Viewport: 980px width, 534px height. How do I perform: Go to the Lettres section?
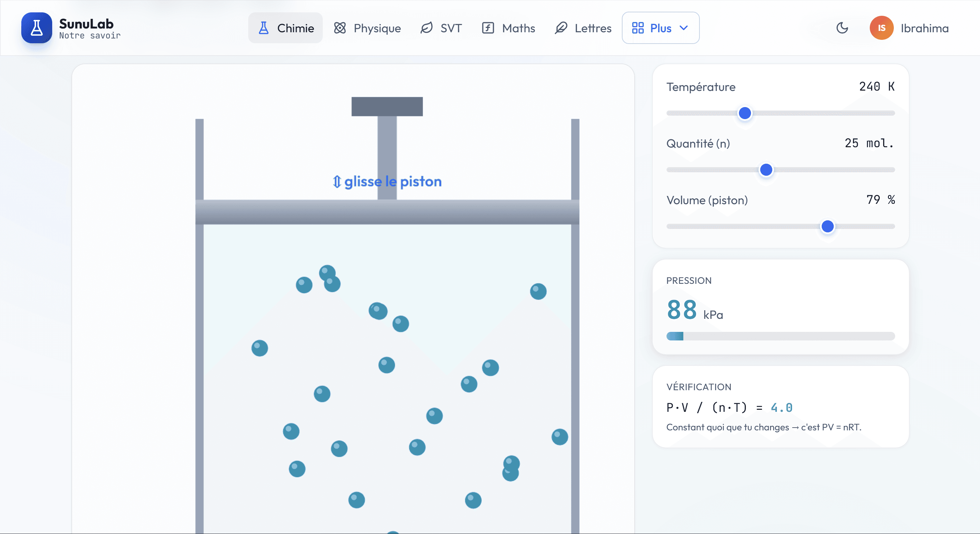(x=583, y=28)
